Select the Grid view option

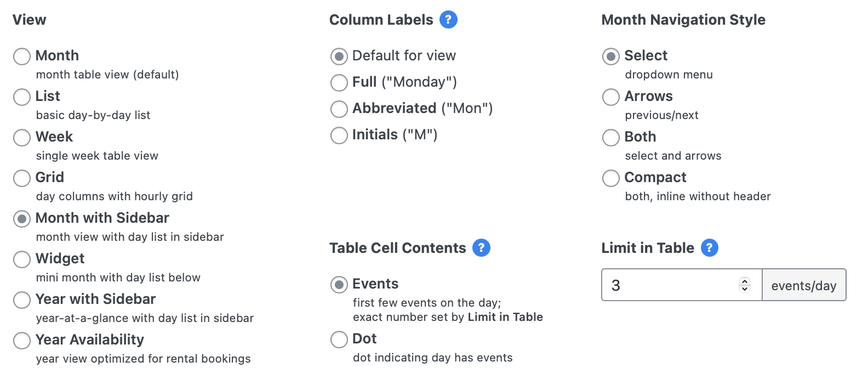coord(22,178)
